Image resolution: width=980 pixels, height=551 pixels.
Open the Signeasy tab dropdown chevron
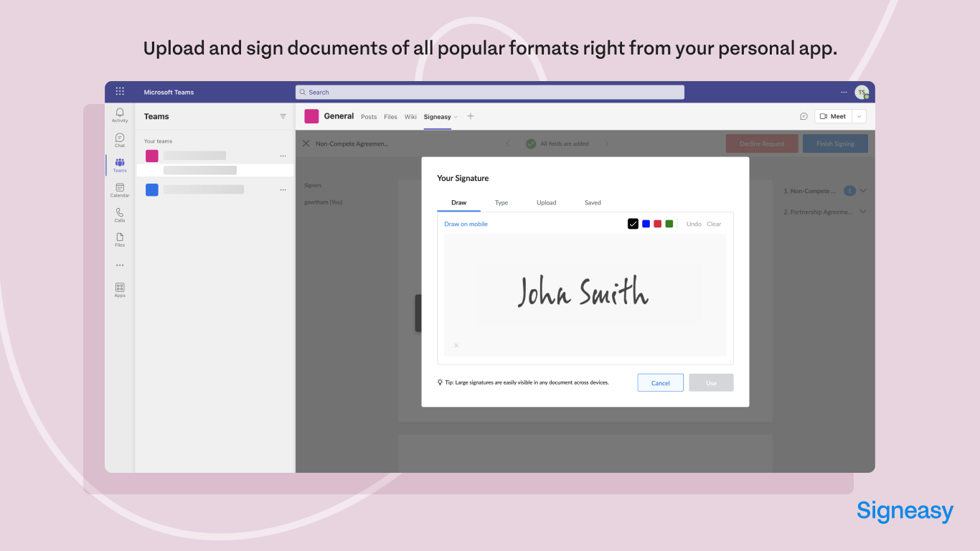click(456, 117)
